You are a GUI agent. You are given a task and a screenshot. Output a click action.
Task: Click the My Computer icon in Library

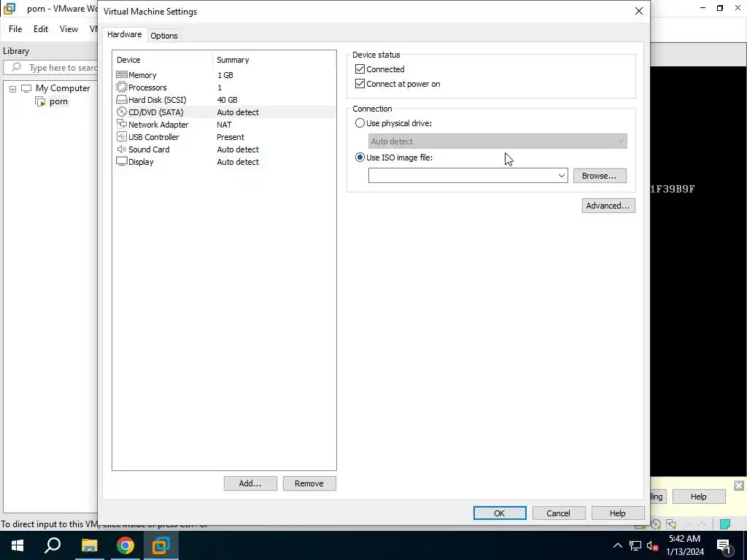[26, 88]
